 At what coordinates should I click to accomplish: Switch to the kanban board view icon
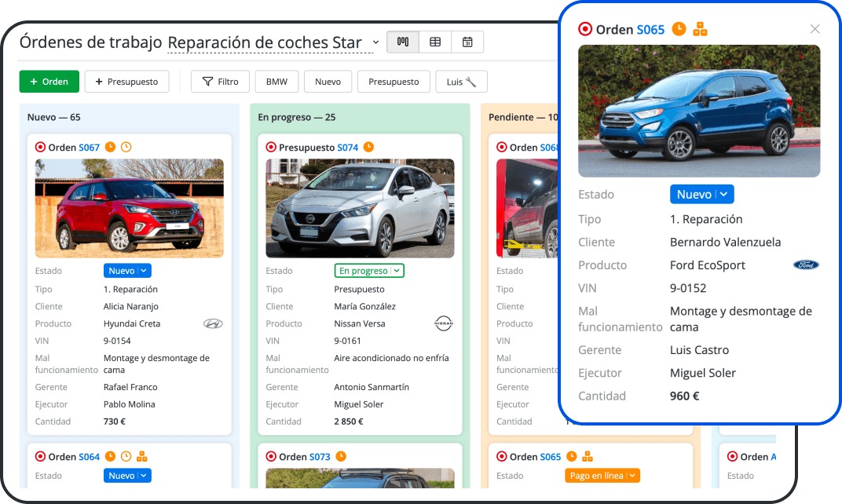[x=403, y=42]
